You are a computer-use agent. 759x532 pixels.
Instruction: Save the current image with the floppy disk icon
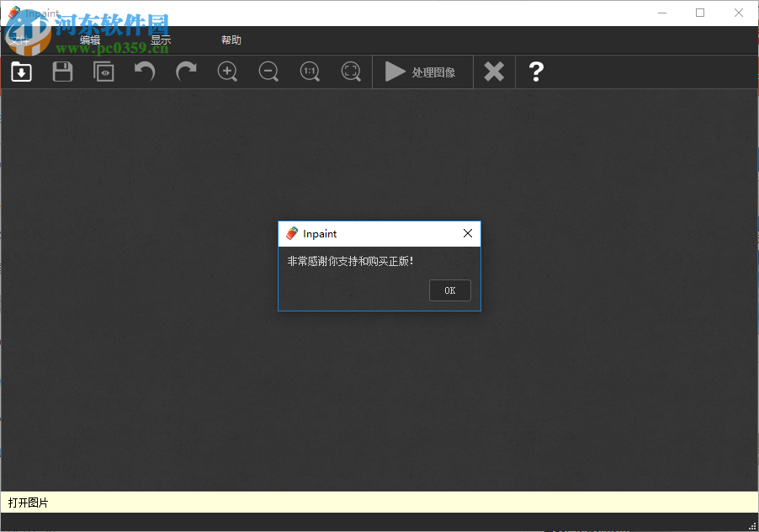pyautogui.click(x=61, y=72)
